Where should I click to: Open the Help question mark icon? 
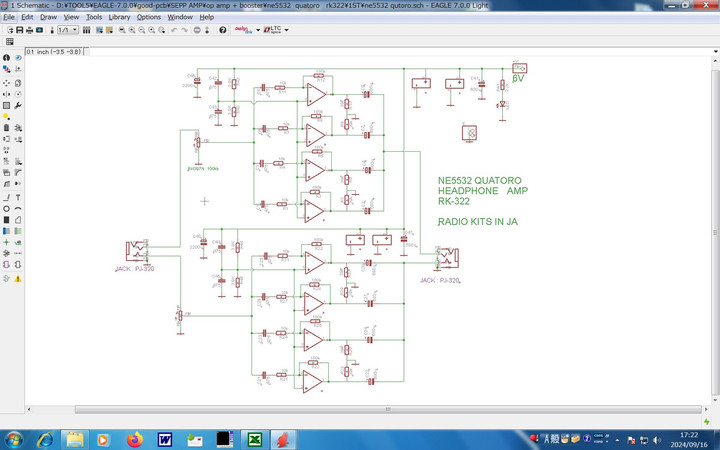222,30
